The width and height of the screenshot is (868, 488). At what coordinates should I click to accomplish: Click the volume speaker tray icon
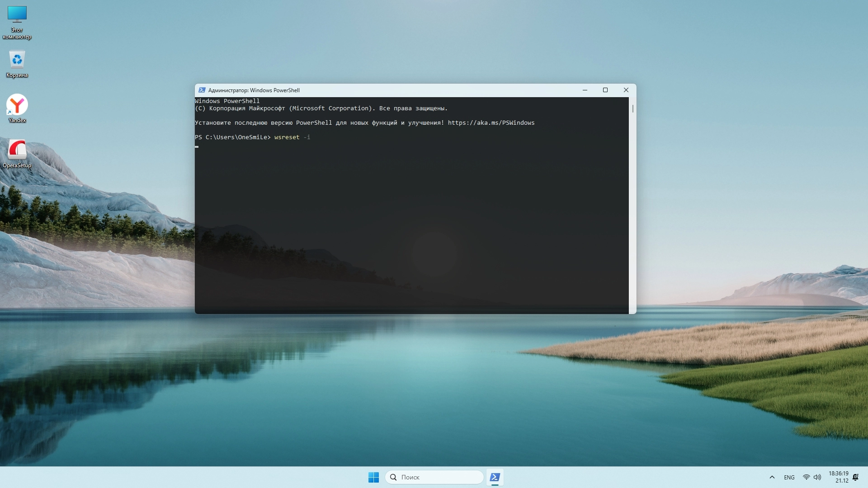pos(817,477)
